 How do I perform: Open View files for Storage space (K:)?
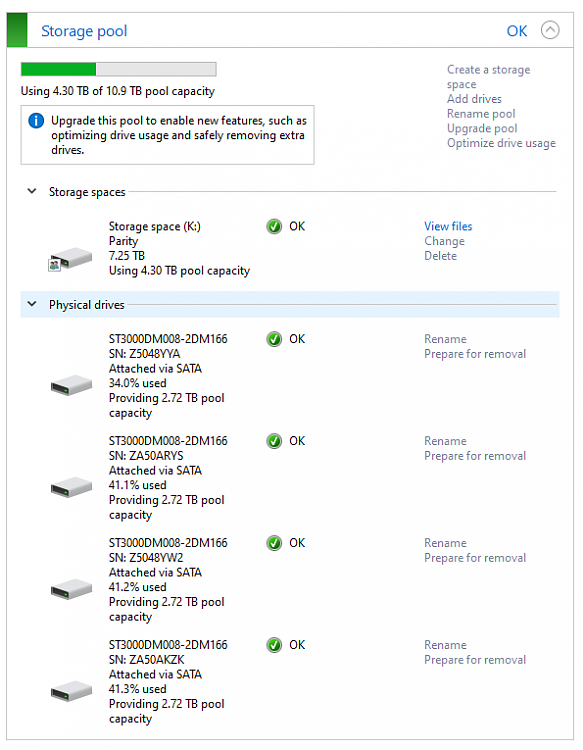pos(448,226)
